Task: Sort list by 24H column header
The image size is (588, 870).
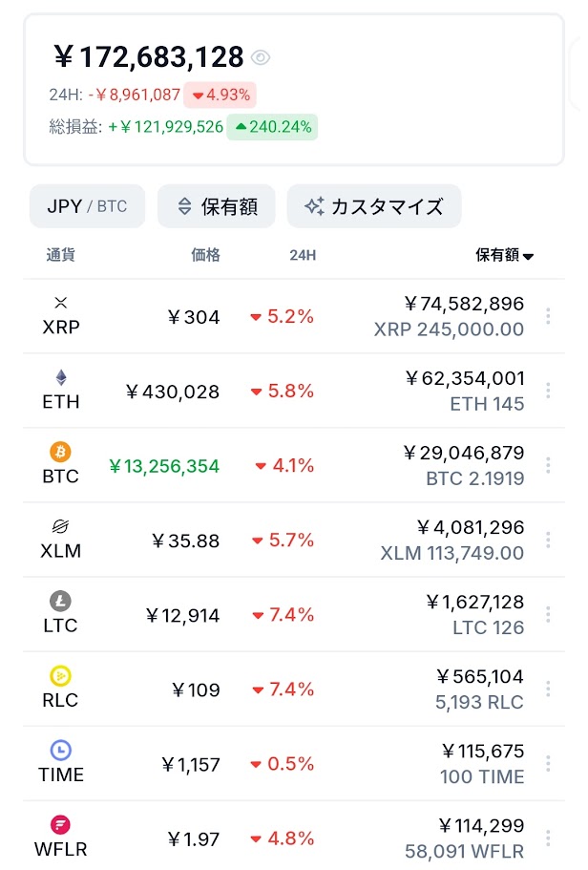Action: pyautogui.click(x=303, y=255)
